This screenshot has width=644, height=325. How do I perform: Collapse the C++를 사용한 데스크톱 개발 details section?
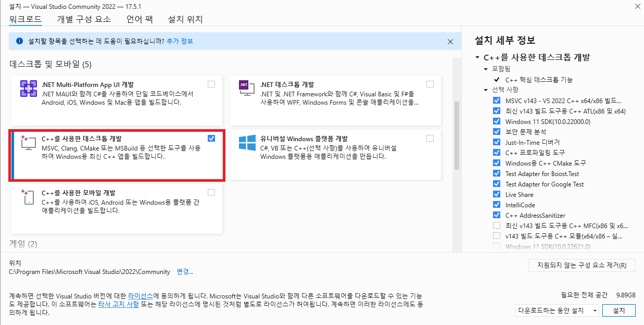tap(477, 58)
